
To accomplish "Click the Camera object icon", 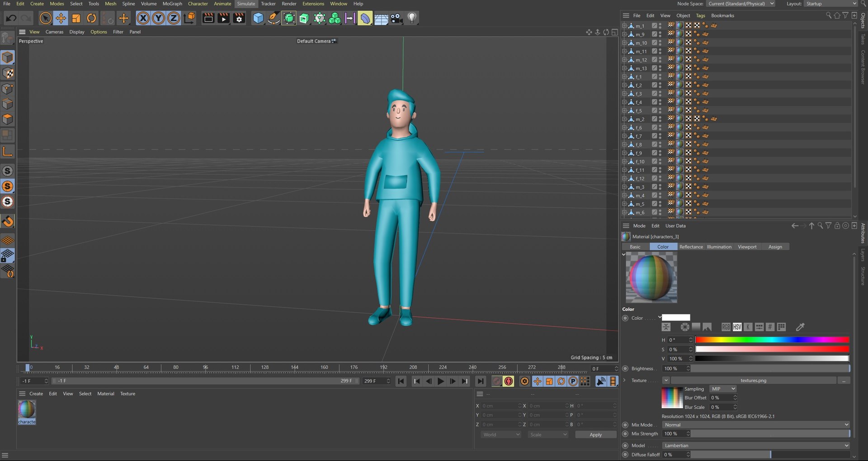I will point(396,19).
